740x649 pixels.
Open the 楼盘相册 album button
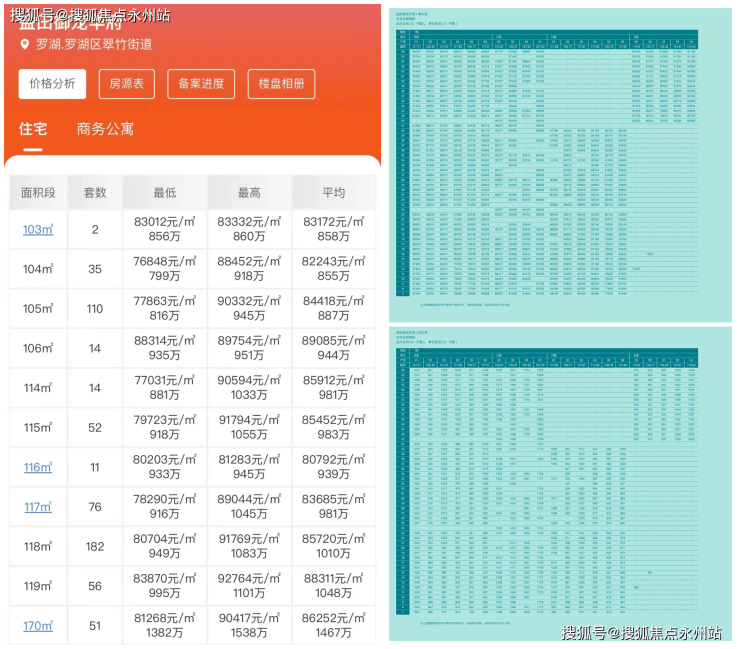tap(282, 84)
